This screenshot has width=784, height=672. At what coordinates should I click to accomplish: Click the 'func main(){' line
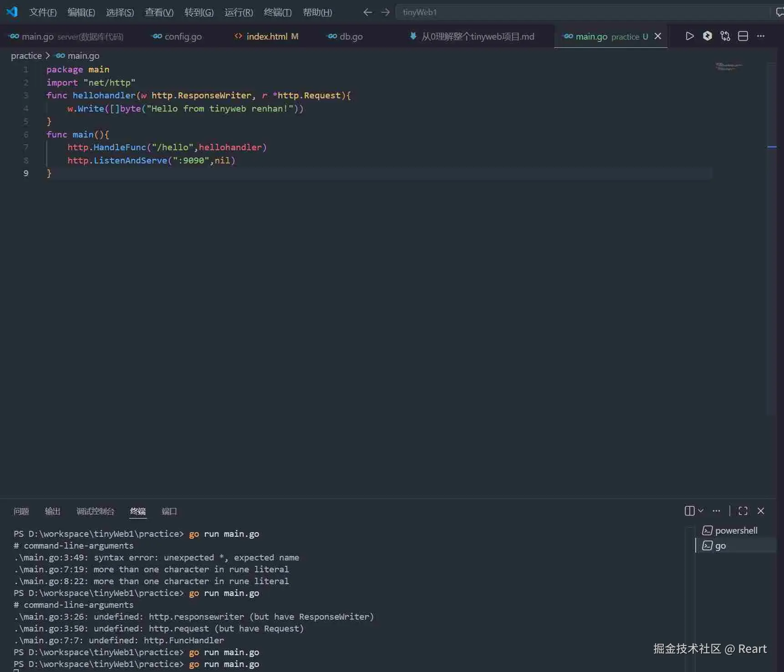78,134
